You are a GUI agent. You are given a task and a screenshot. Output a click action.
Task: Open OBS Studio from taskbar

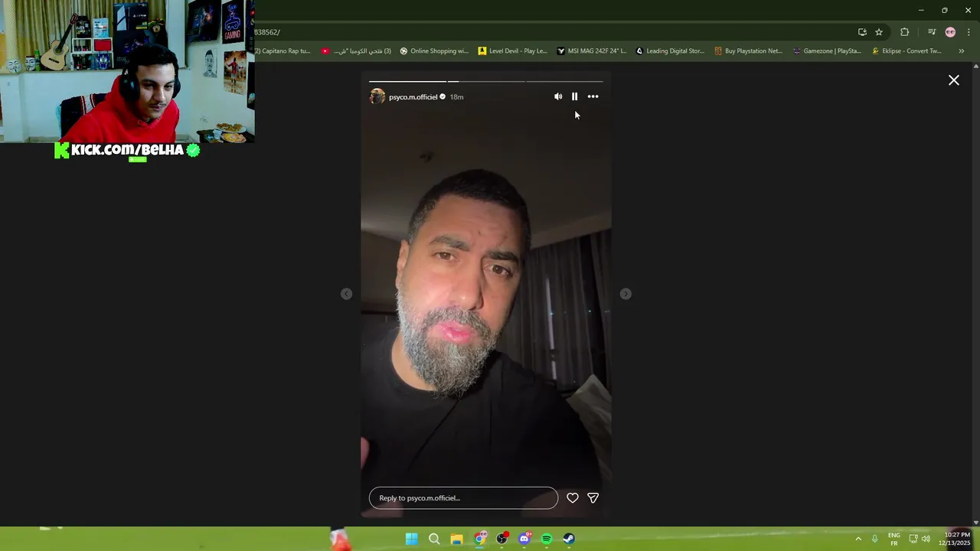tap(501, 539)
